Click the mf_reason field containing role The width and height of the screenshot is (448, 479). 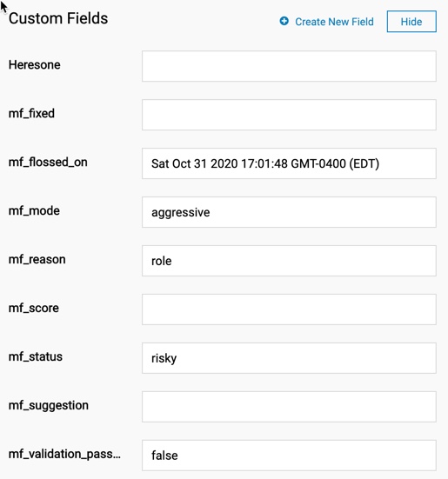(289, 261)
